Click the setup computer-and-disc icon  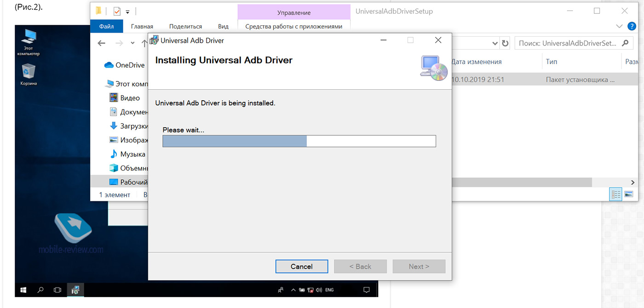click(x=434, y=68)
